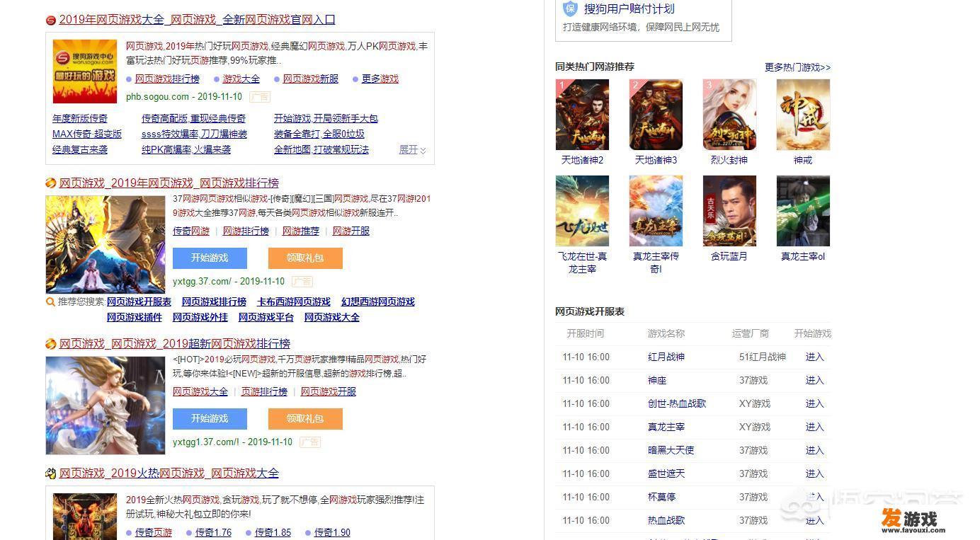Click the favicon beside '2019超新网页游戏排行榜' title
This screenshot has width=980, height=540.
50,344
